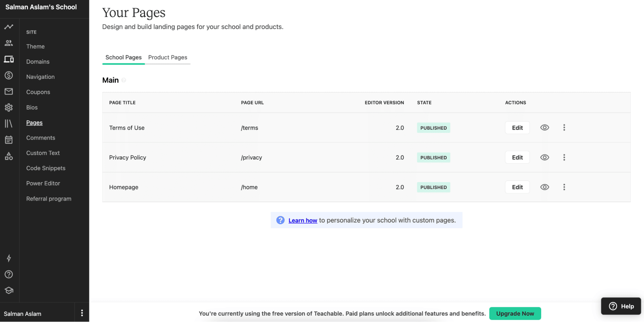Preview the Privacy Policy page

(x=544, y=157)
